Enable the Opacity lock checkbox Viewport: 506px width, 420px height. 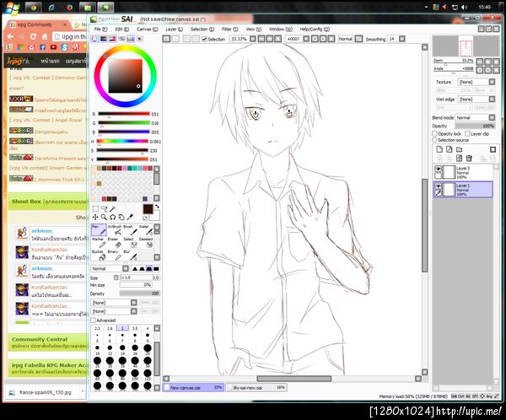click(x=434, y=133)
